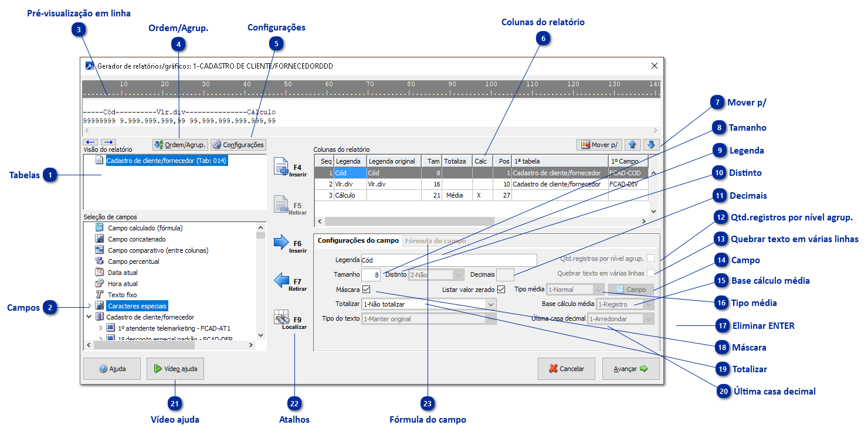Open the Configurações button
This screenshot has width=868, height=435.
[x=238, y=145]
